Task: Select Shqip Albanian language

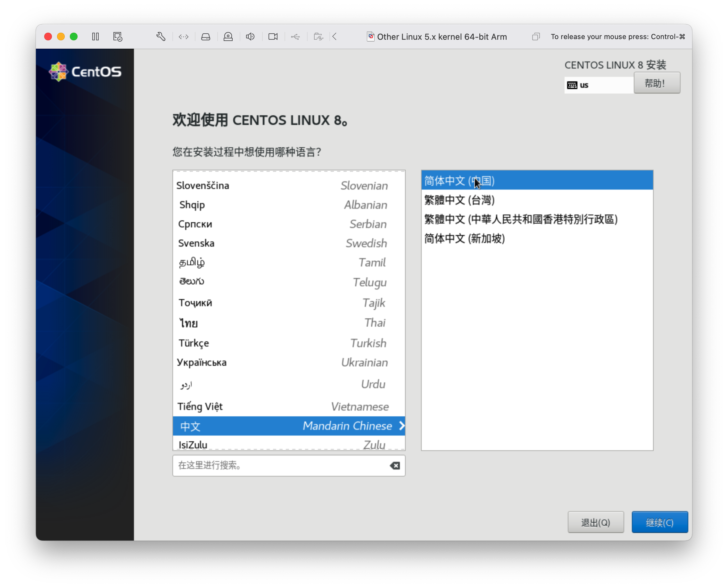Action: [289, 205]
